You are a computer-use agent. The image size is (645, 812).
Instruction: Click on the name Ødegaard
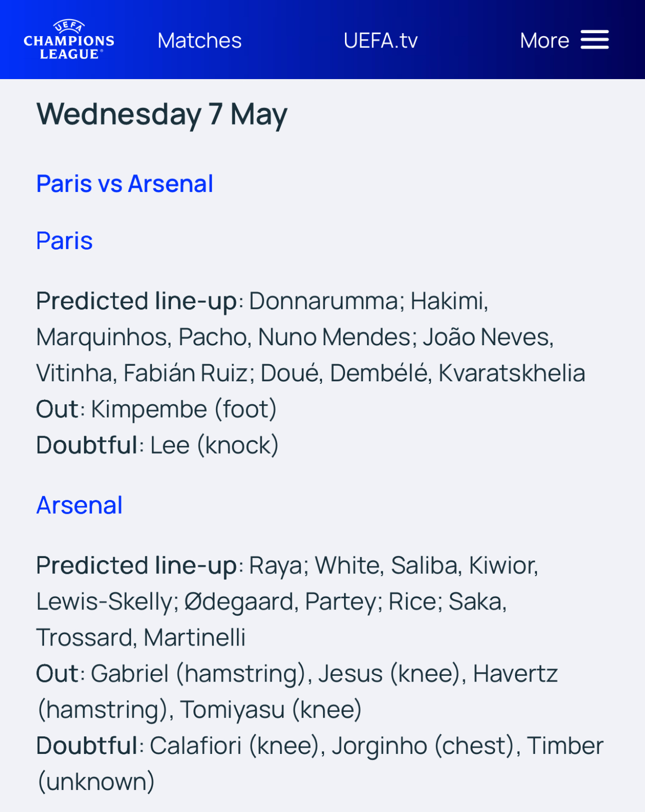pyautogui.click(x=238, y=602)
